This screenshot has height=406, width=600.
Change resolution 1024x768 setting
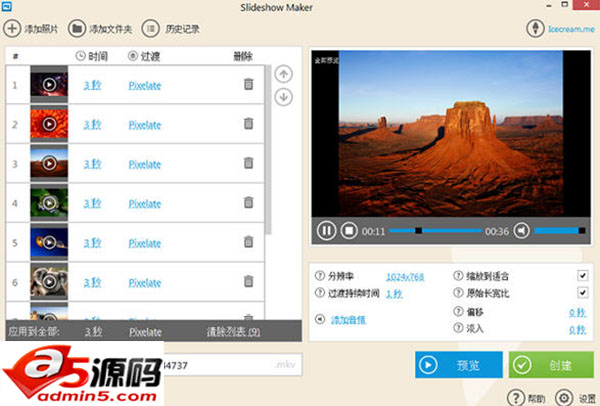click(405, 277)
